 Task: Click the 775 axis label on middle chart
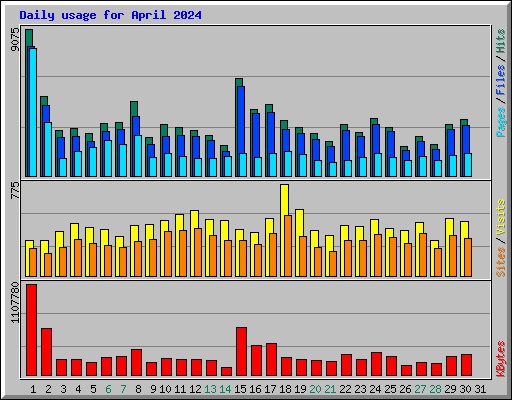[15, 191]
